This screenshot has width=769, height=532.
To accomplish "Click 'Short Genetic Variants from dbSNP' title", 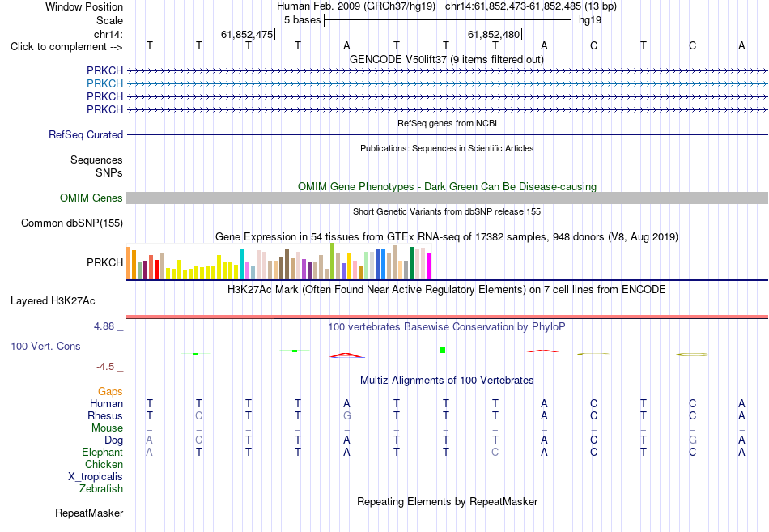I will pyautogui.click(x=447, y=211).
